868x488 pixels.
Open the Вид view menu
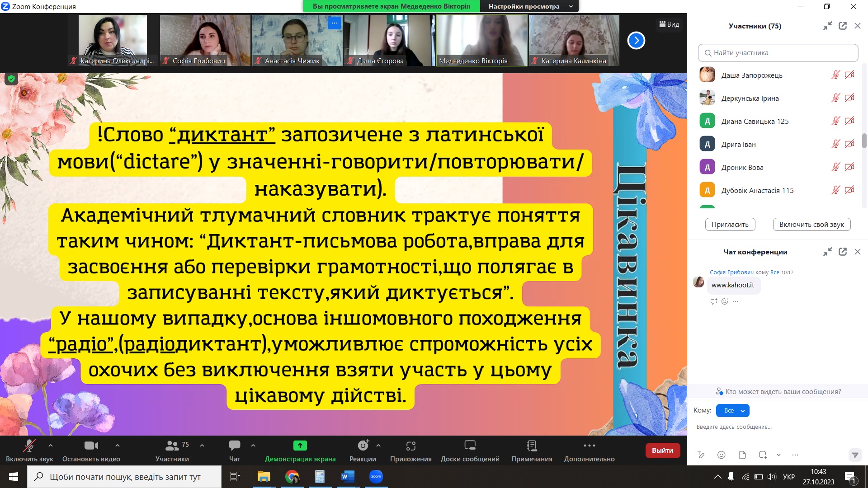[669, 24]
